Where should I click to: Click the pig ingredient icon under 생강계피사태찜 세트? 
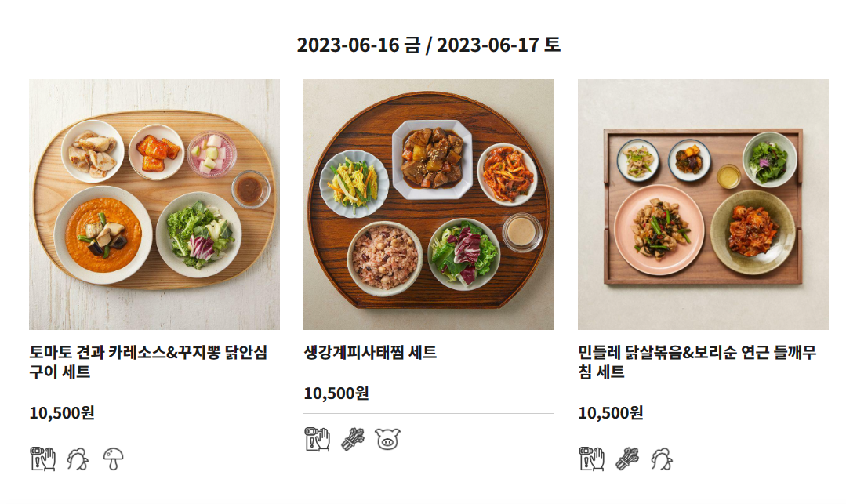pyautogui.click(x=388, y=439)
